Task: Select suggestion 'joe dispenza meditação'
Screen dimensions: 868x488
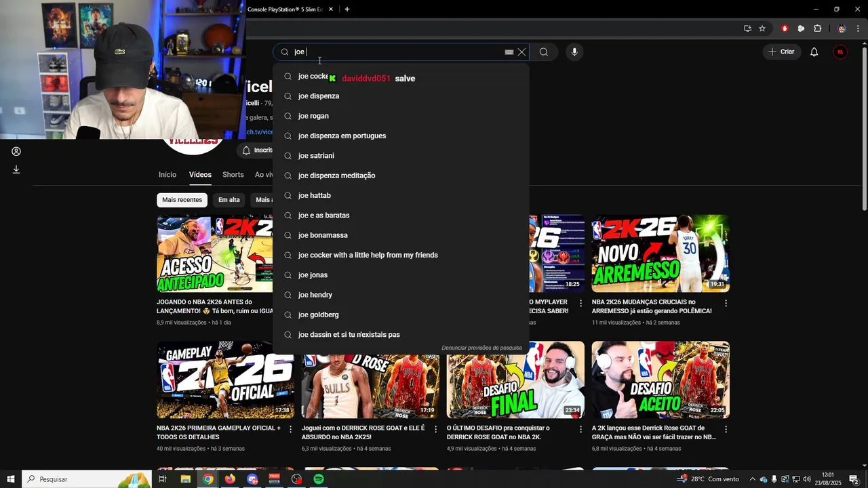Action: (401, 176)
